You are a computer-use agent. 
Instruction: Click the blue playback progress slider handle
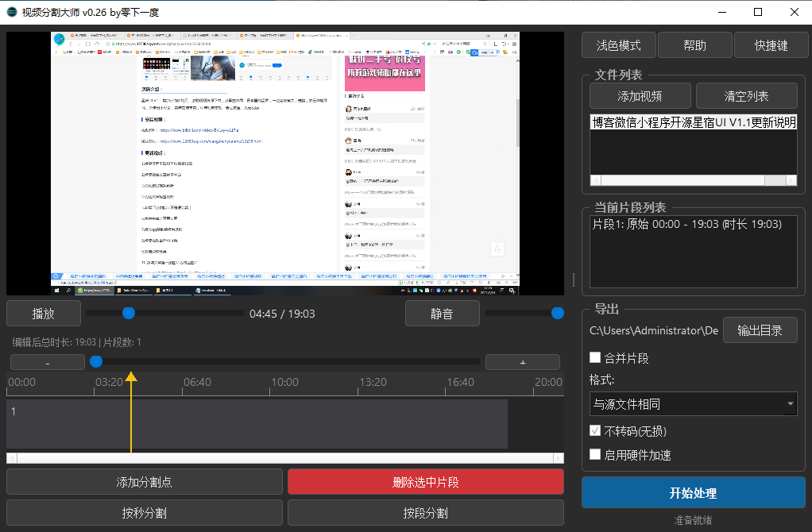(x=128, y=313)
